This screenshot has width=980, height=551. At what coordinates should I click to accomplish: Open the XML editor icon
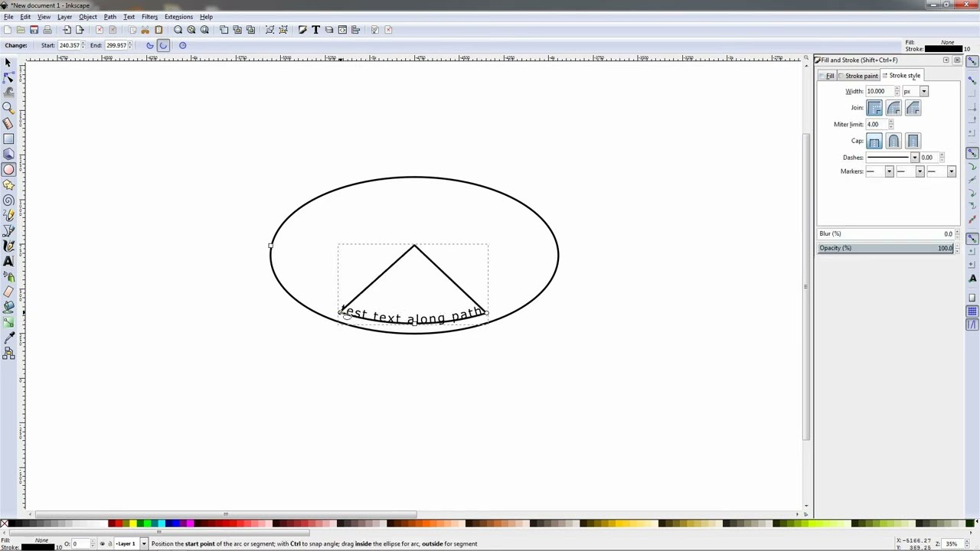click(x=342, y=30)
